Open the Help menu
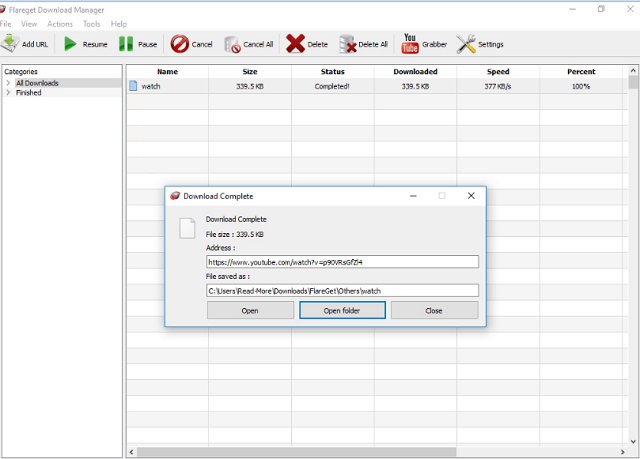Screen dimensions: 640x459 click(119, 24)
